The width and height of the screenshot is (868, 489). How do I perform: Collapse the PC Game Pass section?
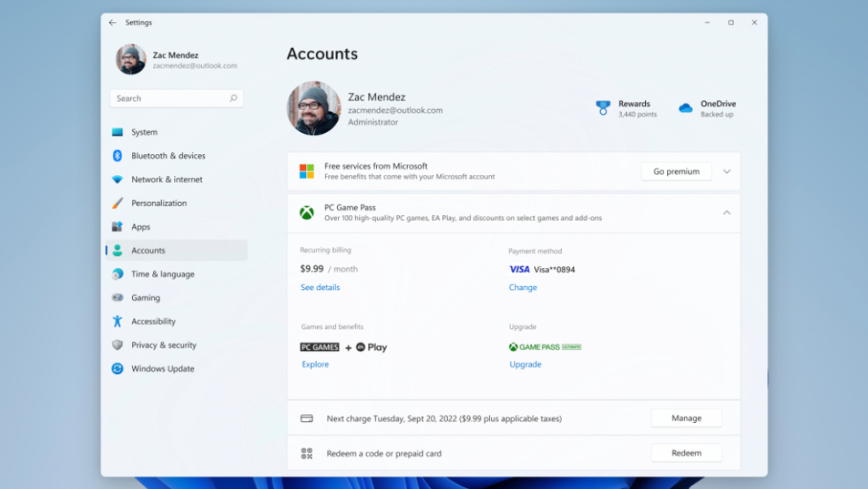[x=726, y=213]
